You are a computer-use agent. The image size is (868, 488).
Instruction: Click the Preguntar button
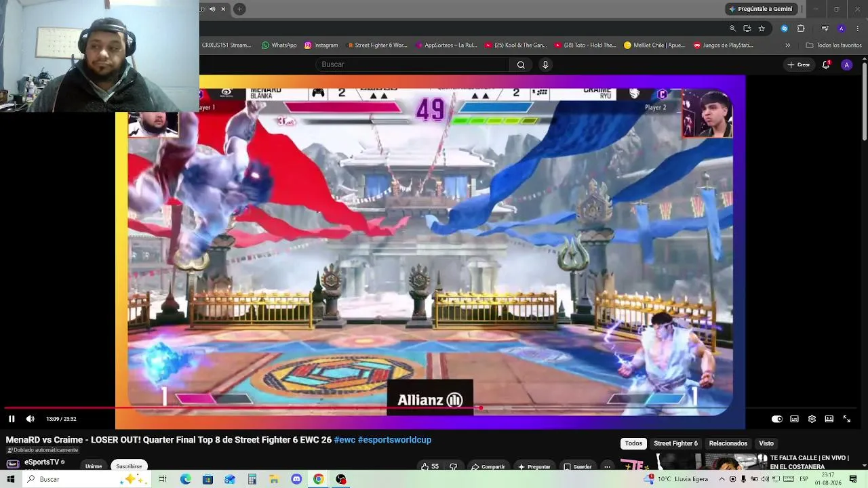(x=534, y=466)
